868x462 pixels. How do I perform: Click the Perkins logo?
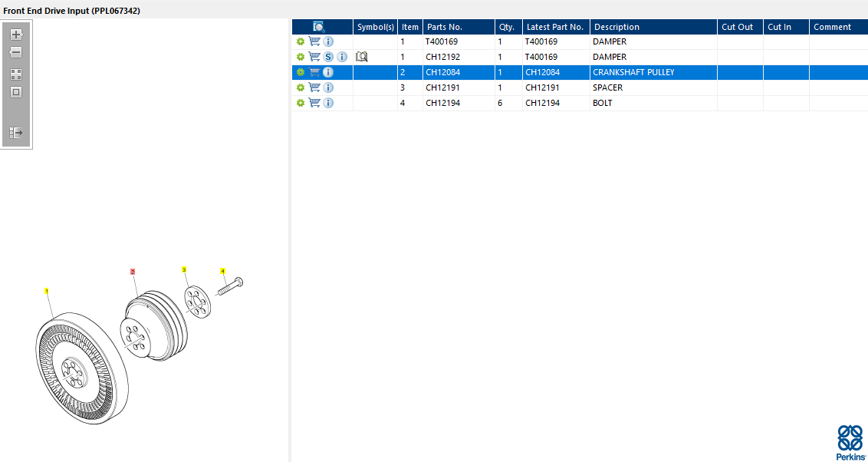click(851, 442)
